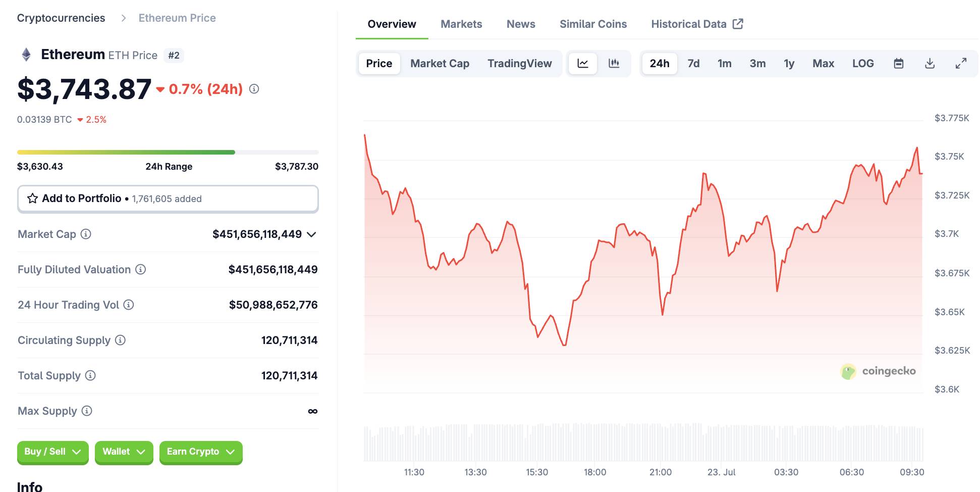Open the Historical Data tab
The width and height of the screenshot is (980, 492).
[x=697, y=24]
